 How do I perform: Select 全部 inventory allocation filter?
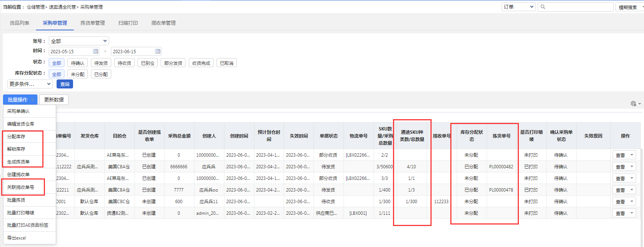[57, 74]
